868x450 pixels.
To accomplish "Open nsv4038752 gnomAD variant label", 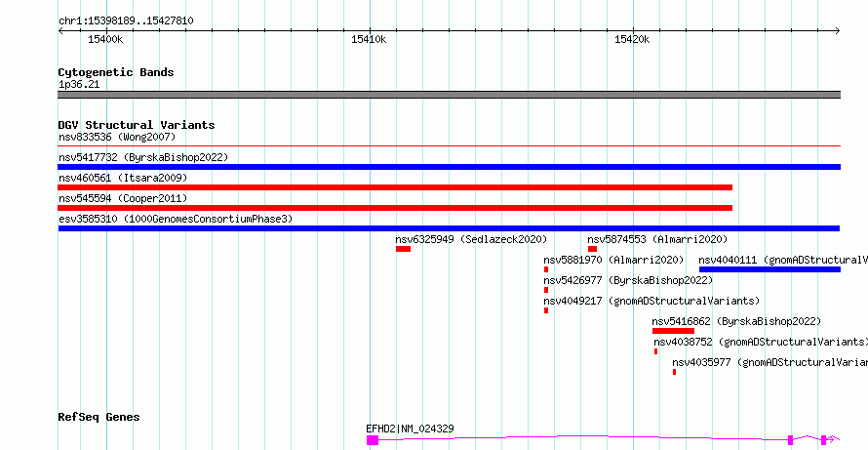I will tap(761, 342).
